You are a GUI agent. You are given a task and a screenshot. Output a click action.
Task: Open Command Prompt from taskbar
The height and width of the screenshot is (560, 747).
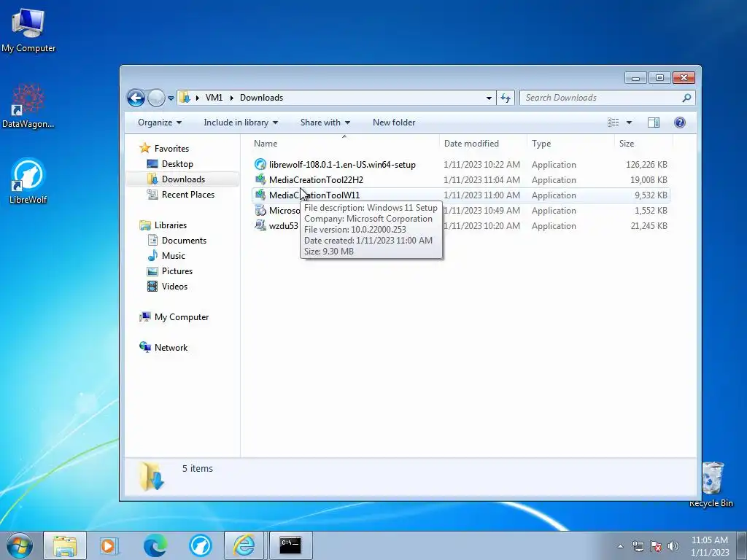point(290,545)
